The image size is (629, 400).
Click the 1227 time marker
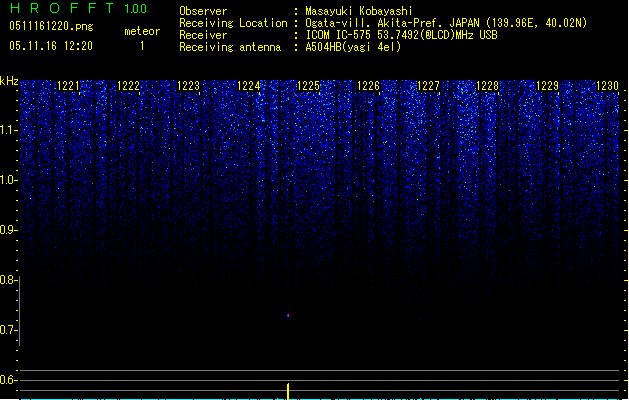[428, 85]
